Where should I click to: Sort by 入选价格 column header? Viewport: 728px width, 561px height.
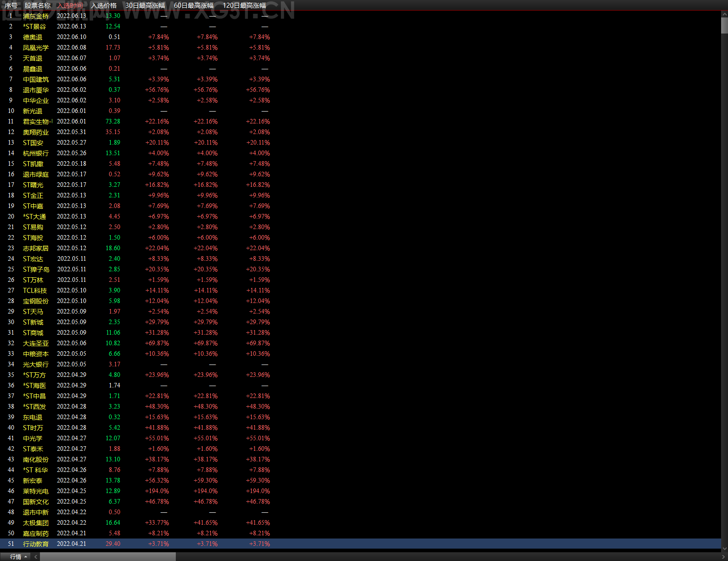point(104,6)
